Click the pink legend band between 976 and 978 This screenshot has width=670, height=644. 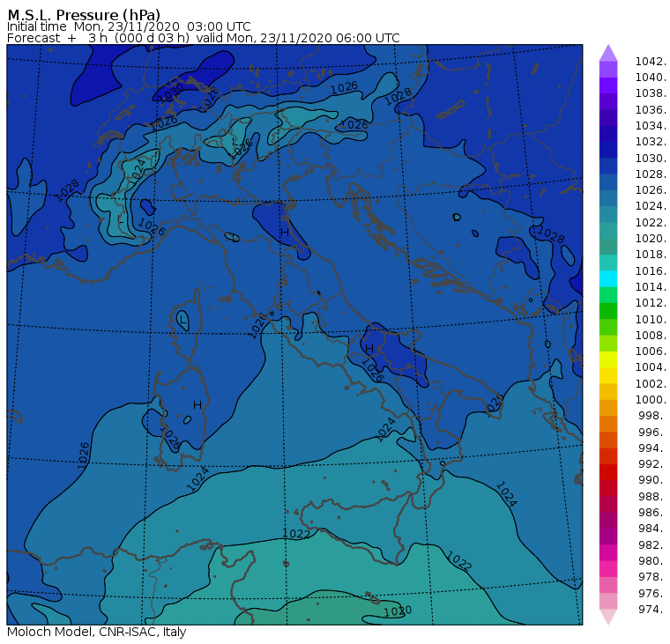click(x=608, y=585)
